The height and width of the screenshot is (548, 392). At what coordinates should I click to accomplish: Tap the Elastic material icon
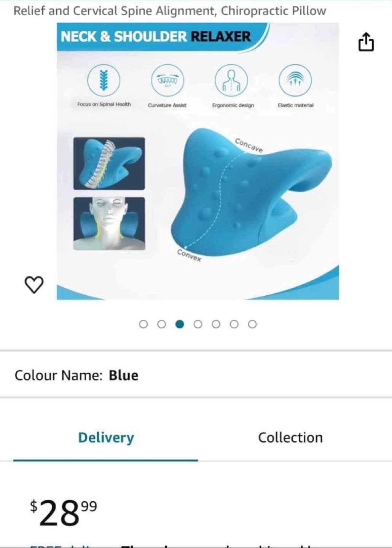295,80
